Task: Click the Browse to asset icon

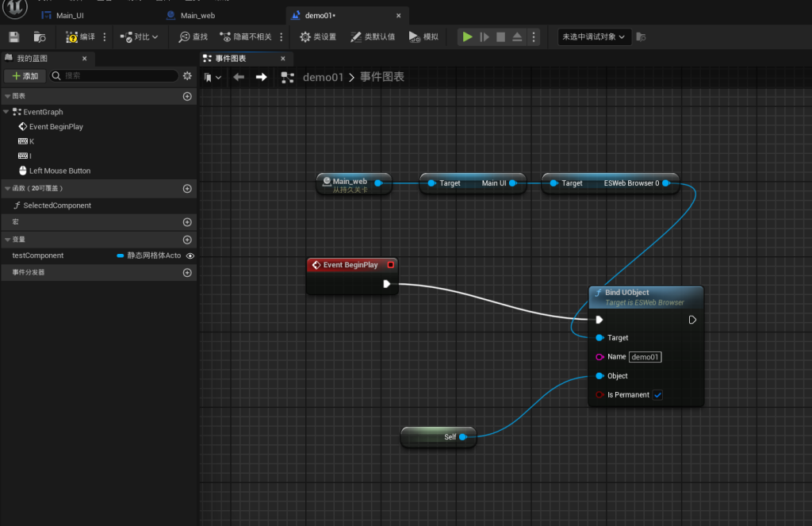Action: click(x=40, y=36)
